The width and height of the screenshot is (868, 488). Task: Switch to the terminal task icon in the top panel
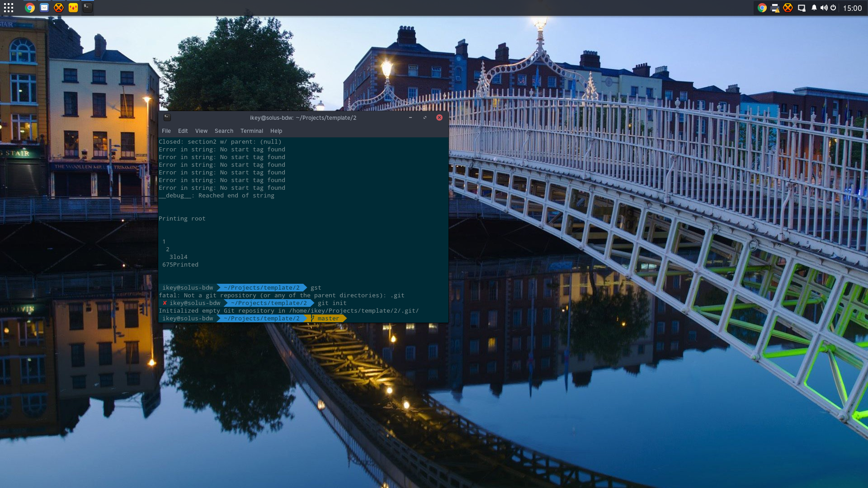point(88,8)
